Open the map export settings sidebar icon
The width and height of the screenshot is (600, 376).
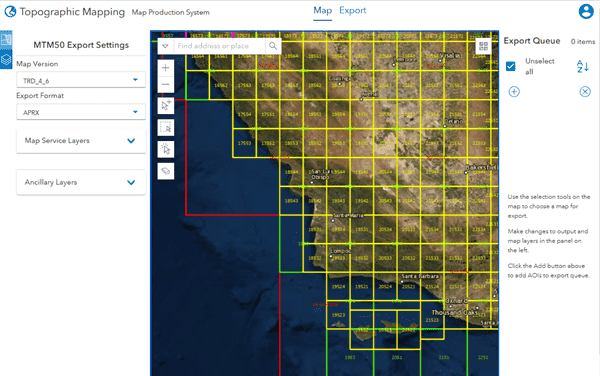pos(6,39)
